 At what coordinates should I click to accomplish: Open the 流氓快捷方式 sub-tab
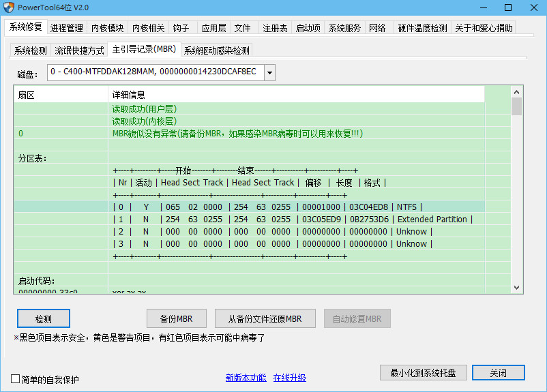click(x=79, y=50)
